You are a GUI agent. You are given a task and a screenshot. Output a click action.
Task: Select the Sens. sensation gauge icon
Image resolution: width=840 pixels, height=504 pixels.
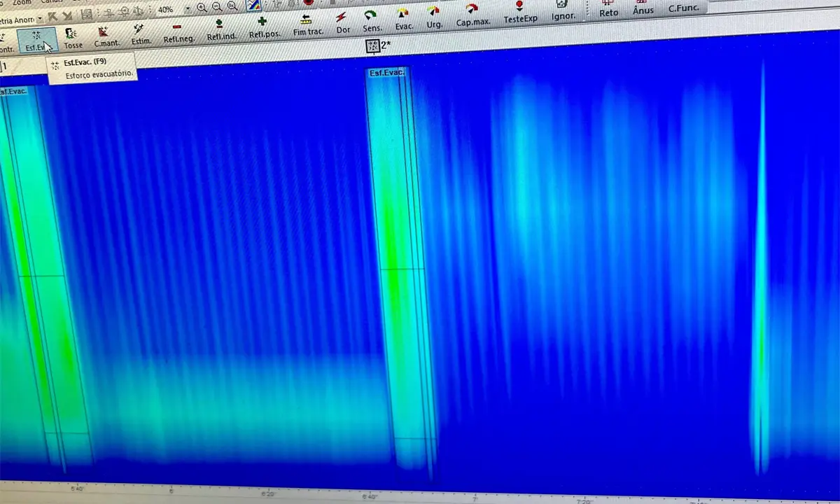(x=371, y=20)
